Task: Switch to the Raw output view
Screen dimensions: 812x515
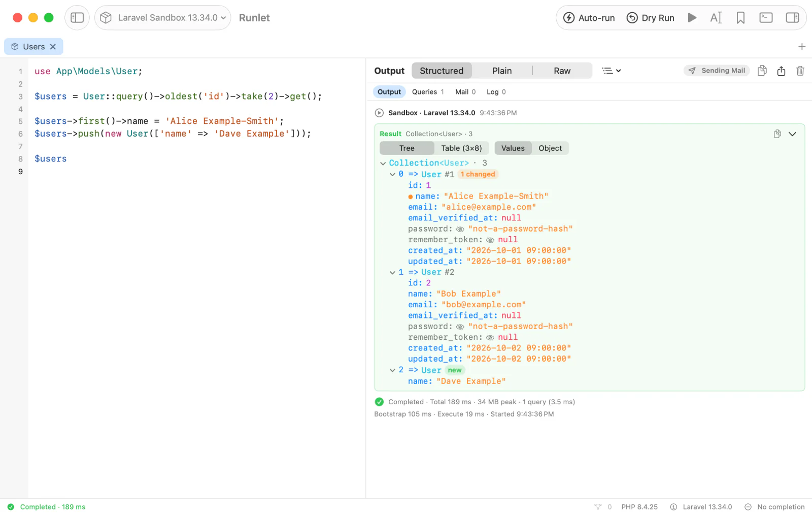Action: pyautogui.click(x=562, y=71)
